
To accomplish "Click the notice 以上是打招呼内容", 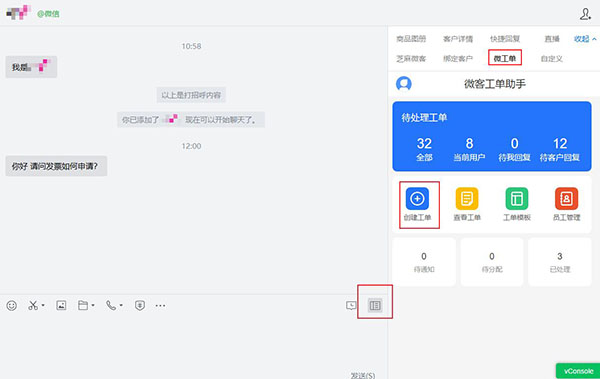I will (191, 95).
